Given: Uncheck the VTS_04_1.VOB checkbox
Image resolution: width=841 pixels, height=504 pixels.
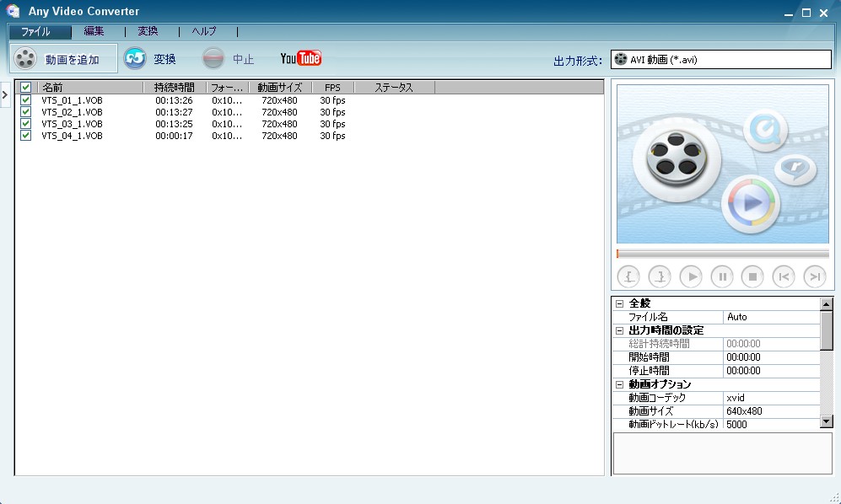Looking at the screenshot, I should (x=25, y=135).
